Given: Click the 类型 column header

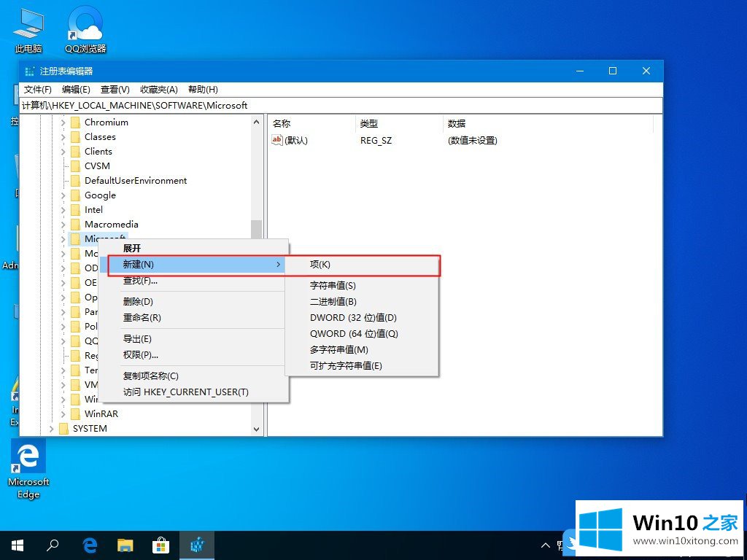Looking at the screenshot, I should coord(399,123).
